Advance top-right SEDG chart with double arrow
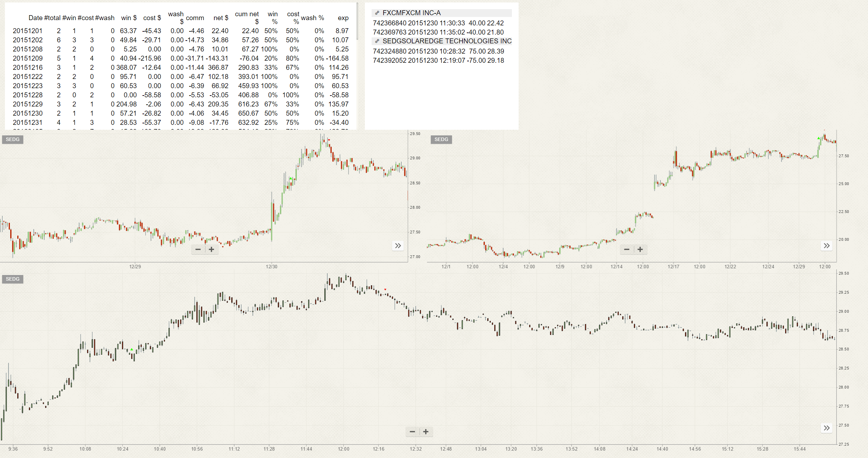The height and width of the screenshot is (458, 868). [827, 246]
